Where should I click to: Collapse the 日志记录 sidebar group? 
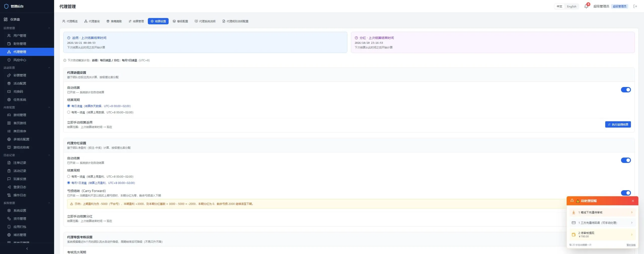pyautogui.click(x=27, y=155)
